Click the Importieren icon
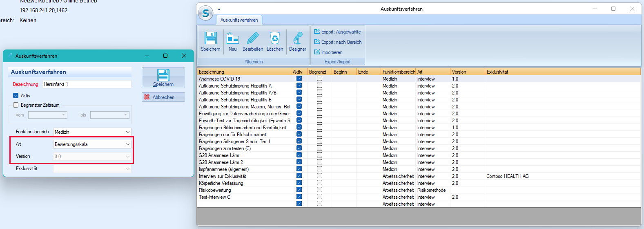 [317, 52]
